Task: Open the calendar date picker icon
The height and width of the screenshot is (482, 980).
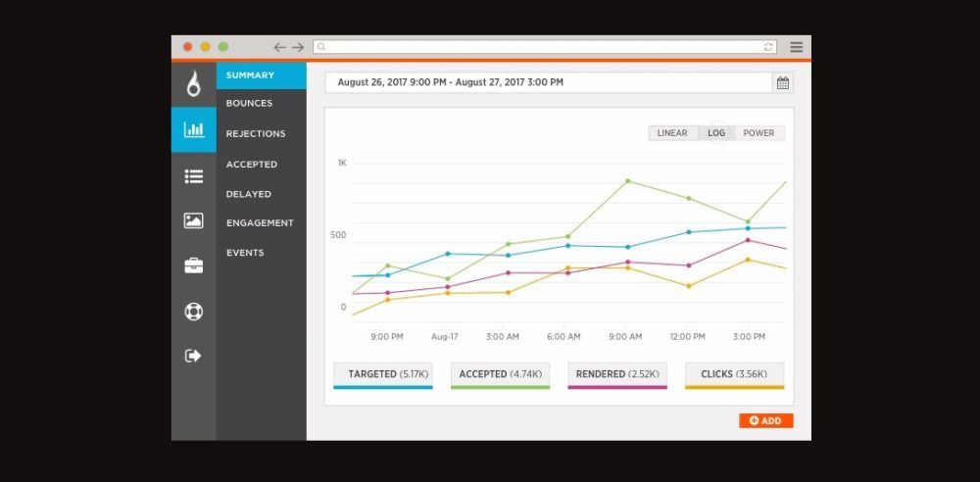Action: tap(782, 83)
